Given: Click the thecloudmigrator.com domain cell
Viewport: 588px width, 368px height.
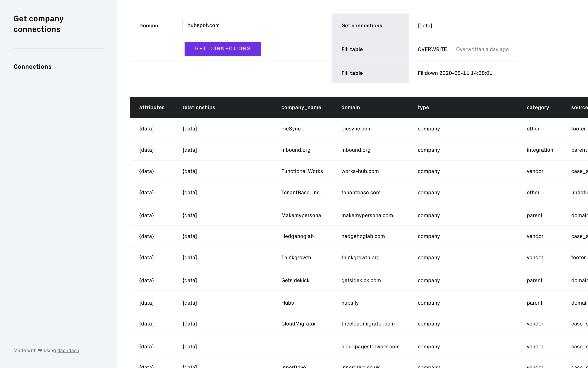Looking at the screenshot, I should click(368, 324).
